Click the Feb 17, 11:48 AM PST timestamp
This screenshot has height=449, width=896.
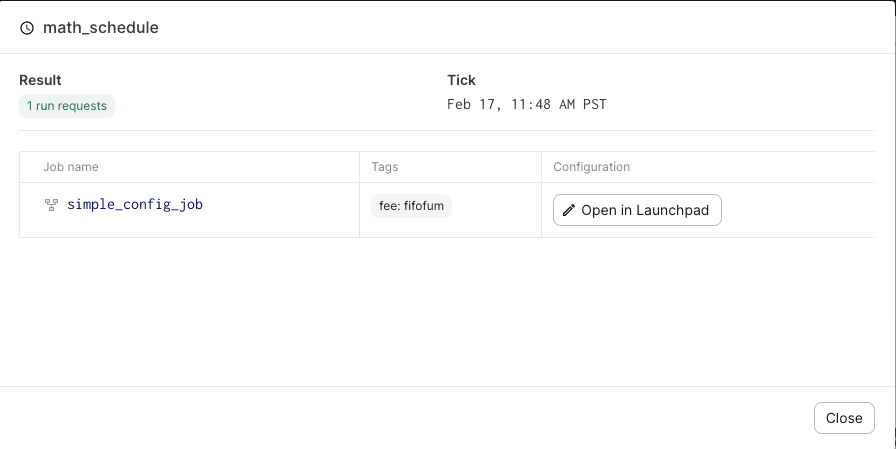pyautogui.click(x=526, y=104)
